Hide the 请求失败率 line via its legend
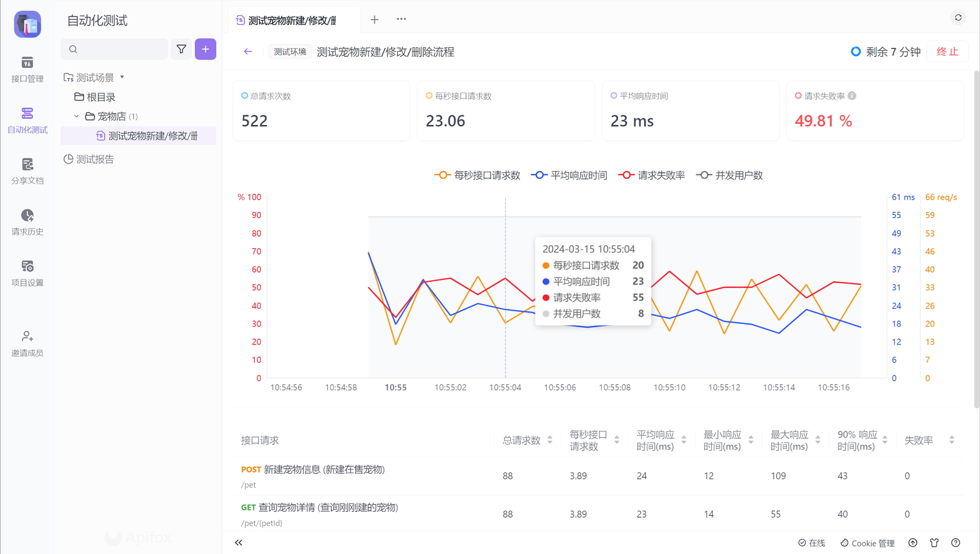The image size is (980, 554). tap(652, 175)
